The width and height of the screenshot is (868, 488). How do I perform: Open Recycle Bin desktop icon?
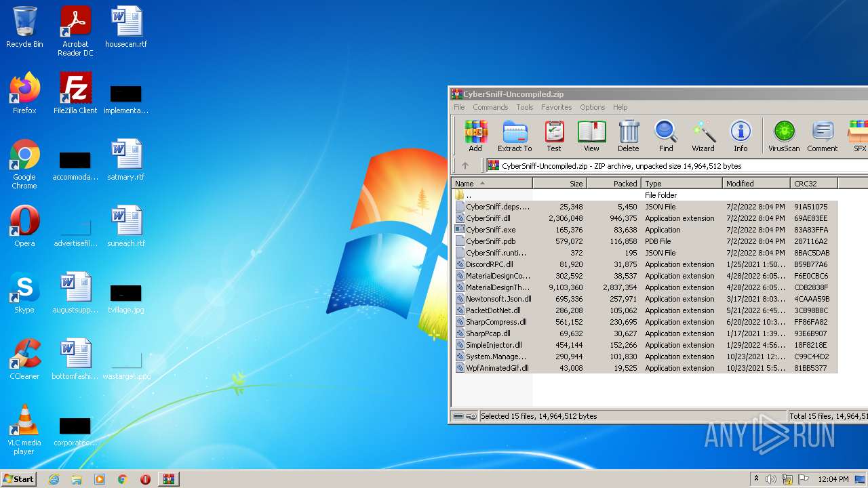tap(24, 27)
